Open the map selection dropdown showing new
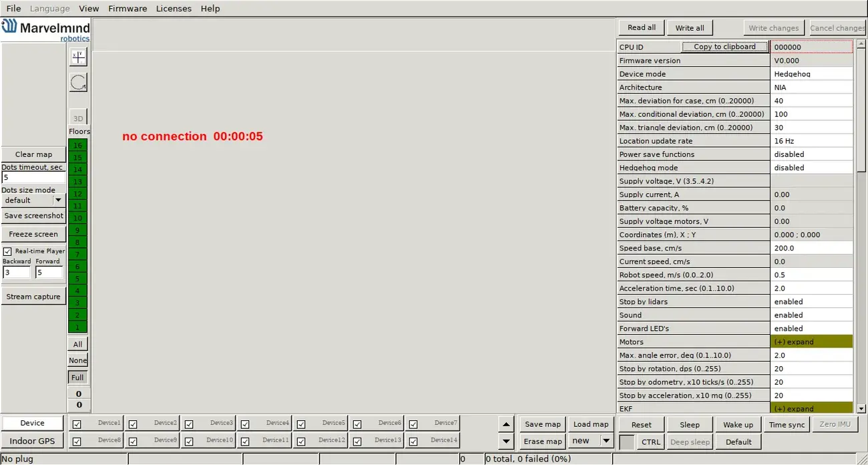Screen dimensions: 868x465 (x=606, y=441)
